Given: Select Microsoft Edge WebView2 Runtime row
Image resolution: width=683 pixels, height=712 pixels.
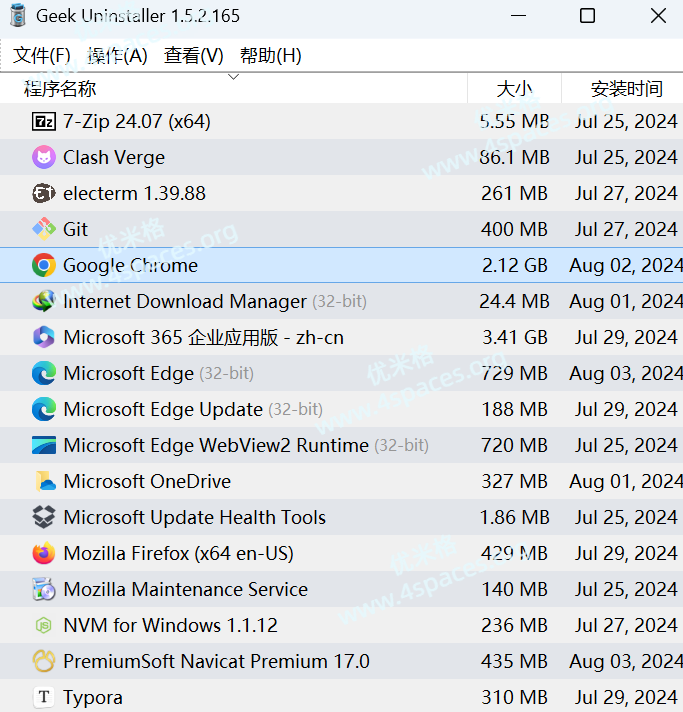Looking at the screenshot, I should (216, 446).
